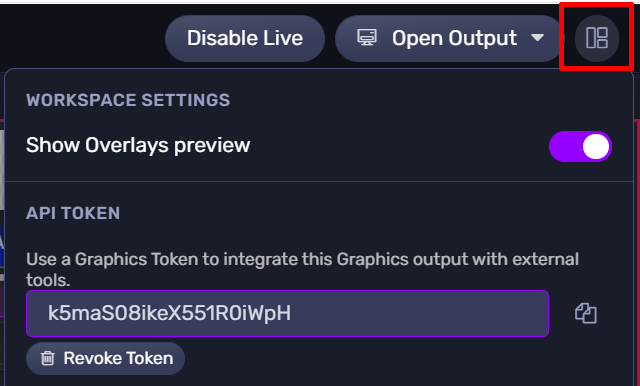Click the Revoke Token text label

118,358
